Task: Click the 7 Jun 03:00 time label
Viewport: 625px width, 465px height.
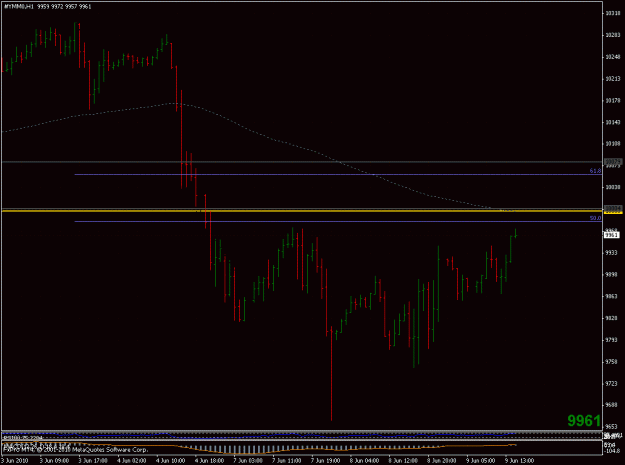Action: pyautogui.click(x=248, y=461)
